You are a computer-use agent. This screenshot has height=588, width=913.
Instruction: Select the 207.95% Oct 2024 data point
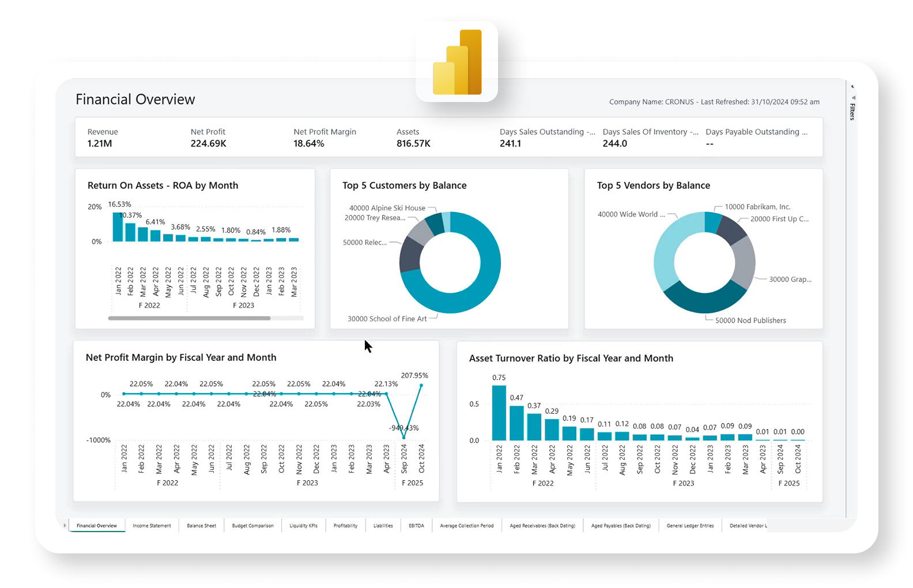(x=421, y=385)
